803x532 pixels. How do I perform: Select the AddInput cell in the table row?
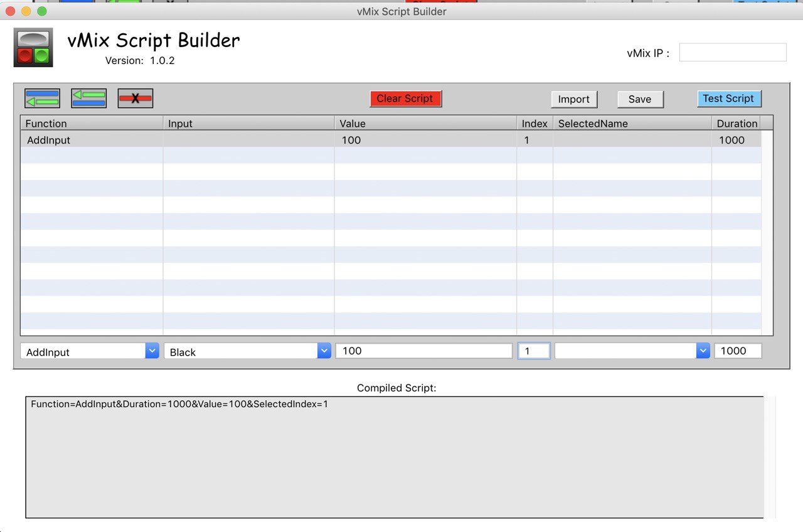pos(92,139)
